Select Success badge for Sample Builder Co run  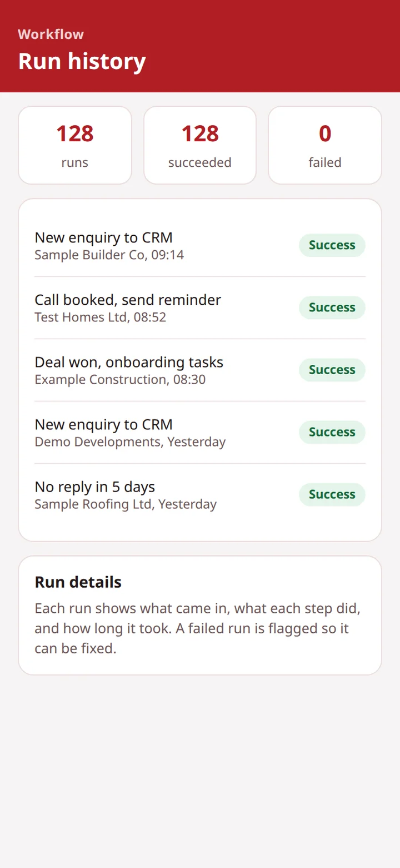332,245
